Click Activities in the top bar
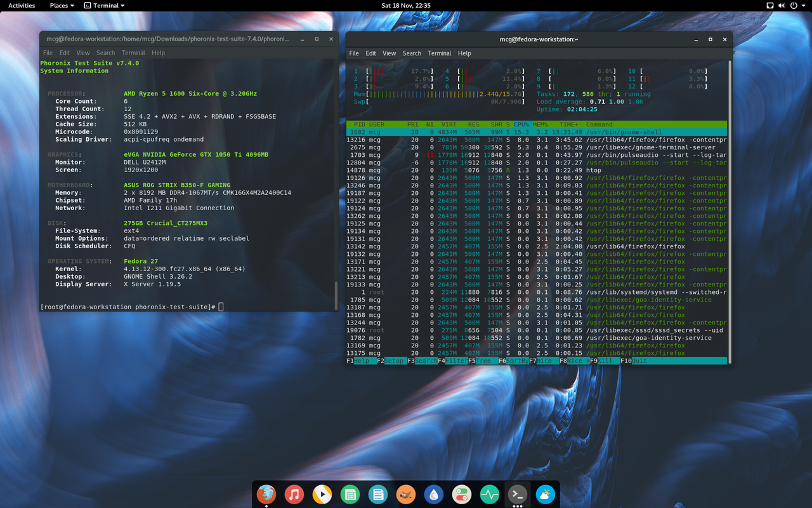The width and height of the screenshot is (812, 508). tap(21, 5)
